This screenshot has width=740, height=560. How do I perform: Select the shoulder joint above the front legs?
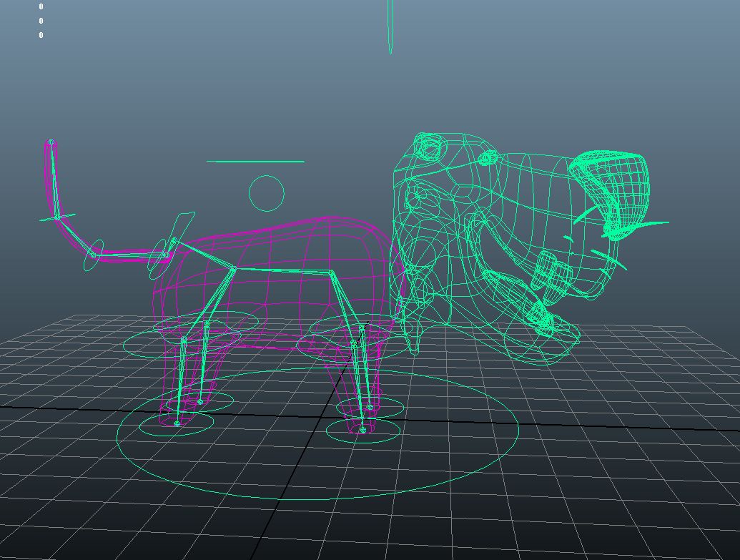(332, 272)
